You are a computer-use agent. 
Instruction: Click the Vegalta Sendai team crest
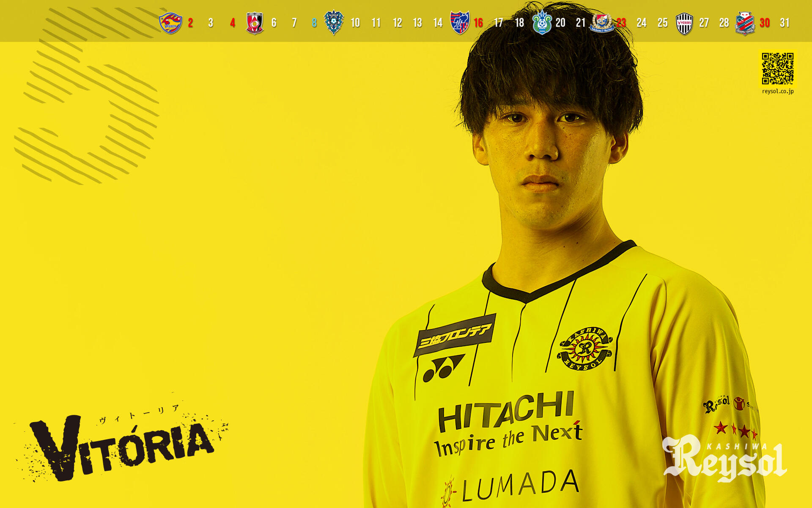point(170,23)
